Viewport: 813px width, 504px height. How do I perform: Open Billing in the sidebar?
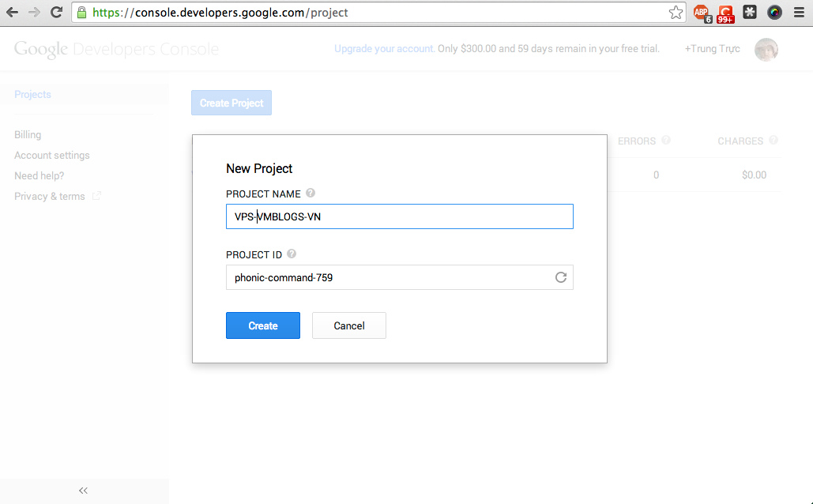click(x=28, y=135)
